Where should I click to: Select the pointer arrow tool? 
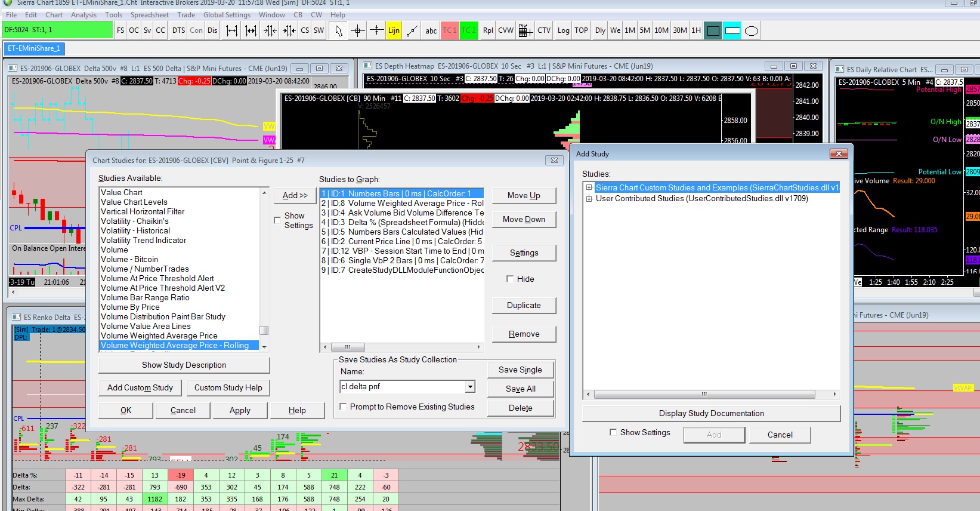[339, 30]
